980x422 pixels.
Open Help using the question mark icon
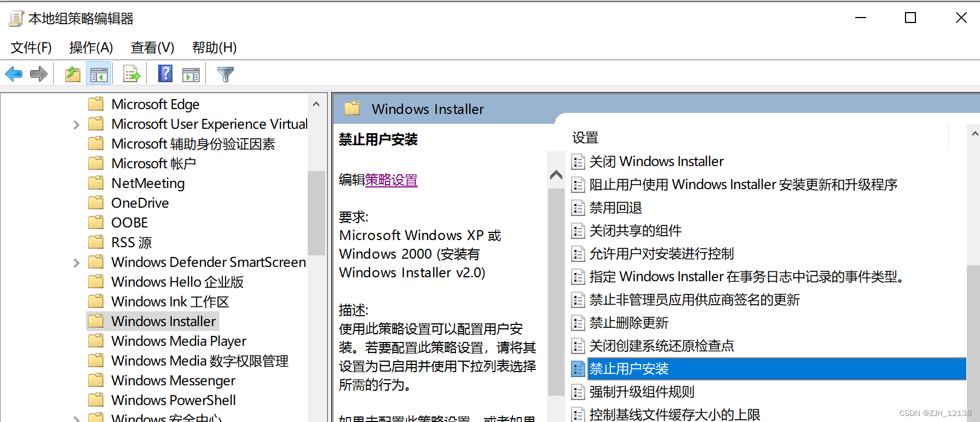(165, 73)
